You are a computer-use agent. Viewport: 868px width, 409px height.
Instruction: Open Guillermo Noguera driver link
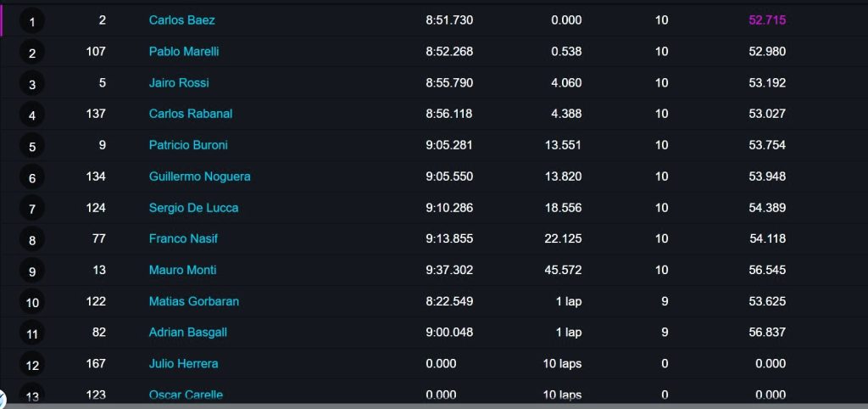199,176
